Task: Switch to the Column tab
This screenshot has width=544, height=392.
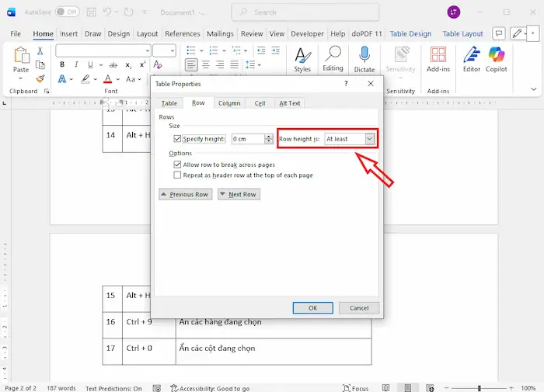Action: [229, 103]
